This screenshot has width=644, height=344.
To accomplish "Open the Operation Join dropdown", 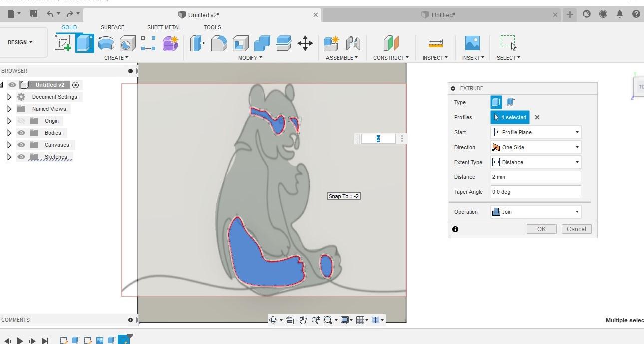I will coord(536,212).
